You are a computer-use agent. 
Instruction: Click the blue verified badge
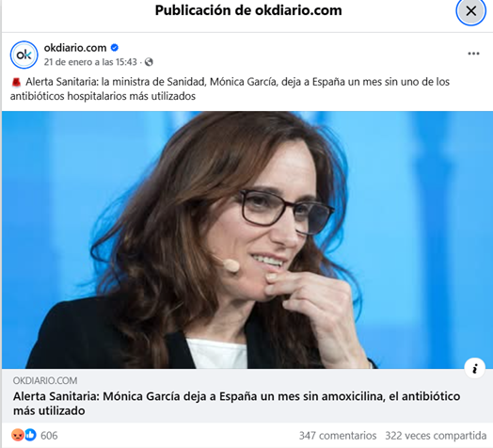click(115, 48)
